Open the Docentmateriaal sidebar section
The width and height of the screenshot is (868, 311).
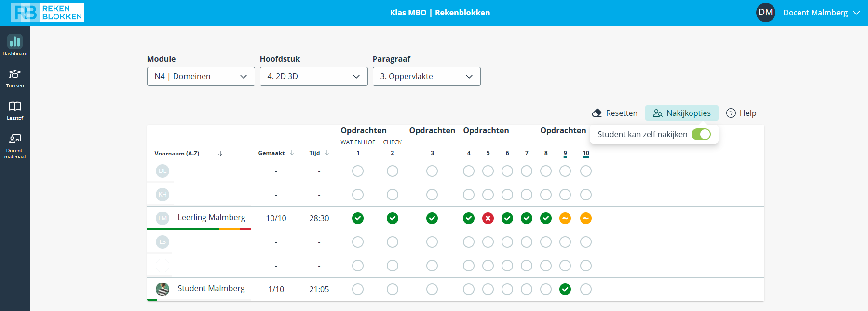click(15, 146)
